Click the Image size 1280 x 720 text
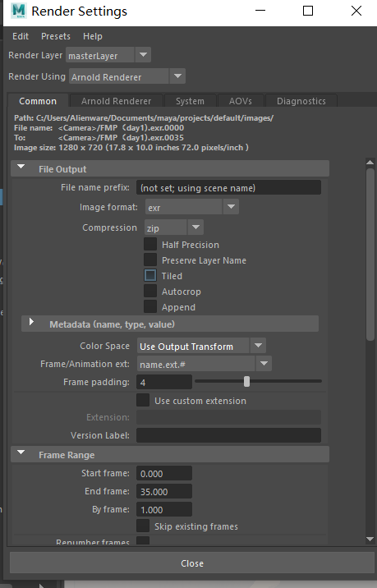Image resolution: width=377 pixels, height=588 pixels. click(131, 147)
